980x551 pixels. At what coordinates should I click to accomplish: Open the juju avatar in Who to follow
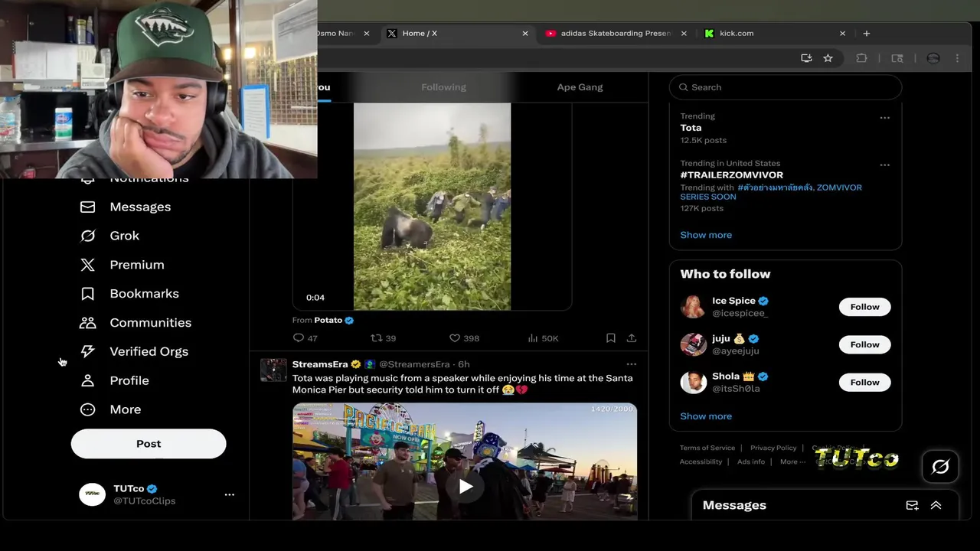coord(693,344)
